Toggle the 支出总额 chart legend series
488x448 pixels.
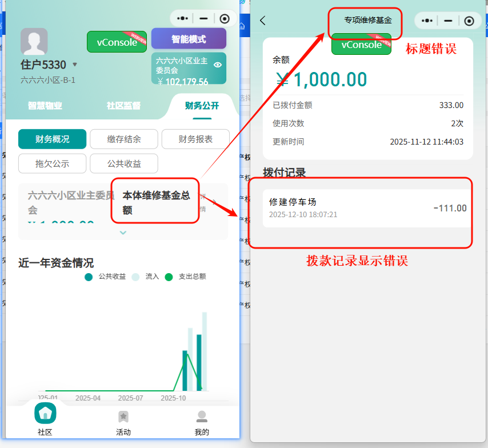(x=169, y=277)
